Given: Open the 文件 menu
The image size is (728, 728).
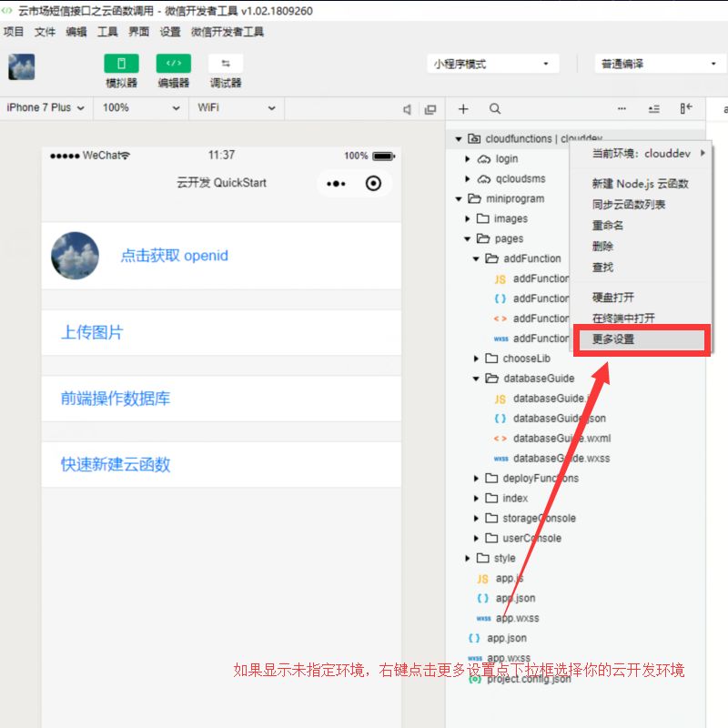Looking at the screenshot, I should pos(45,32).
